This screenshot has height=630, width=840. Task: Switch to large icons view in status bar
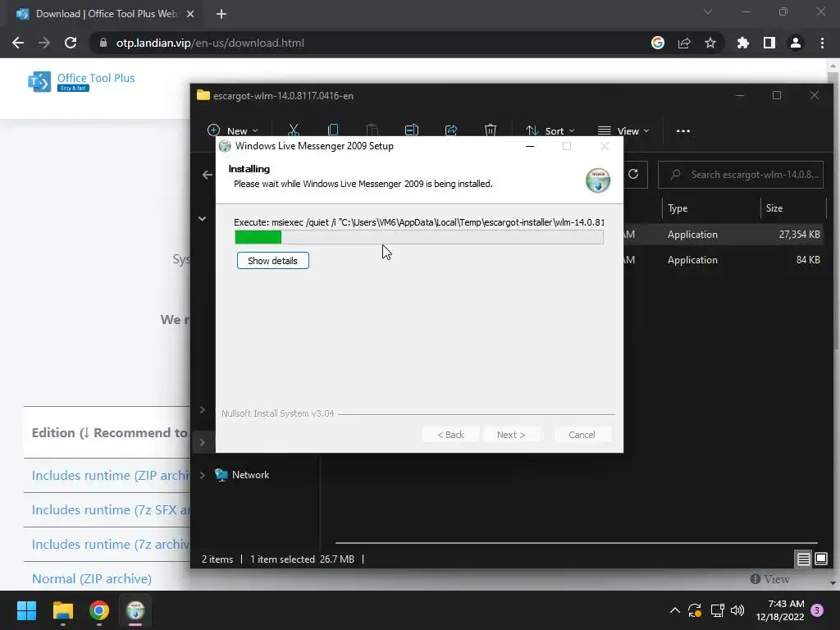tap(820, 559)
